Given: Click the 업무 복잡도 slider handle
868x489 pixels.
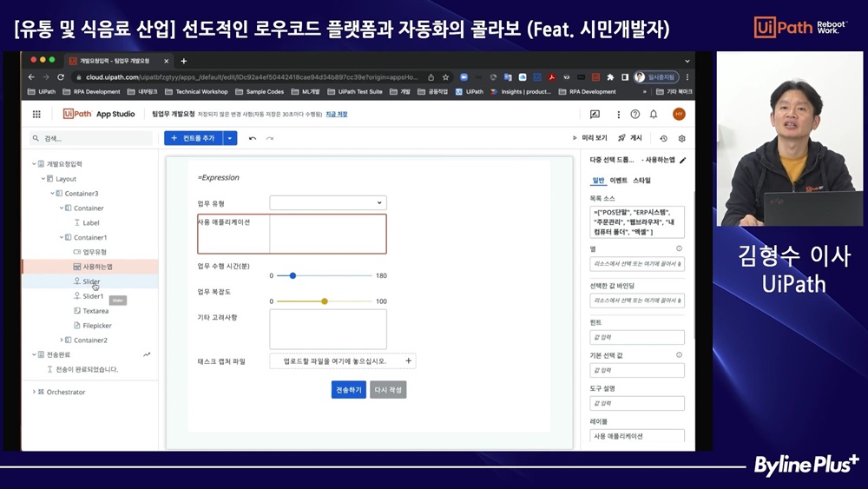Looking at the screenshot, I should 325,301.
